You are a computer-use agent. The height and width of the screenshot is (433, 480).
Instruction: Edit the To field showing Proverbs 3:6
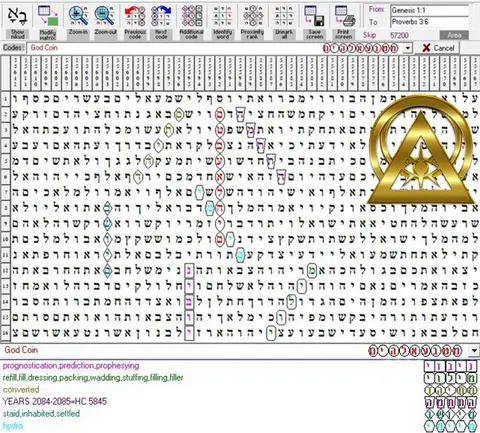429,22
